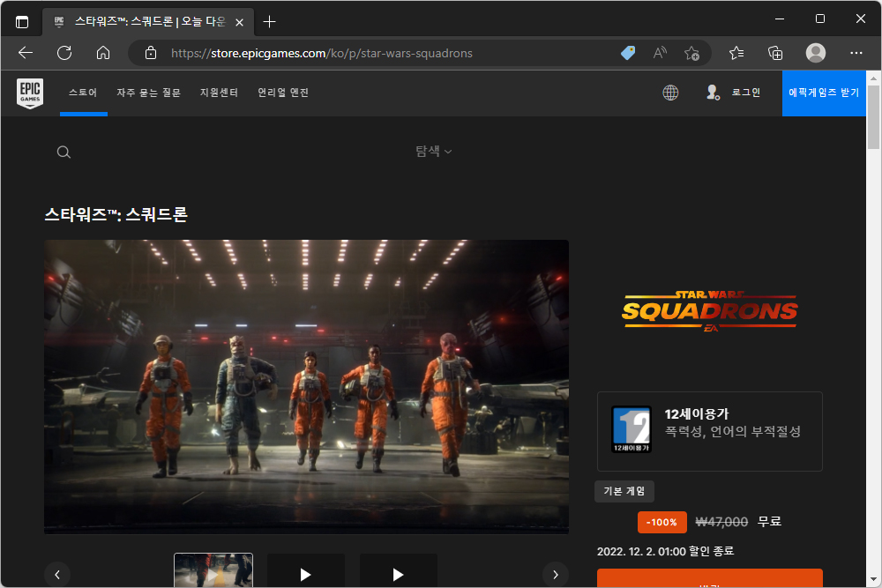Click the 에픽게임즈 받기 button
Image resolution: width=882 pixels, height=588 pixels.
click(824, 93)
